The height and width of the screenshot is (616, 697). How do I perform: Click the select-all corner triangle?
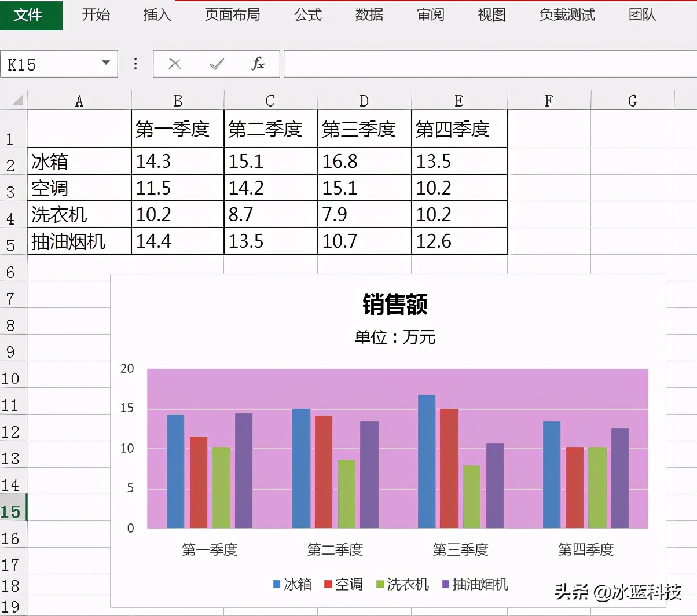click(17, 100)
